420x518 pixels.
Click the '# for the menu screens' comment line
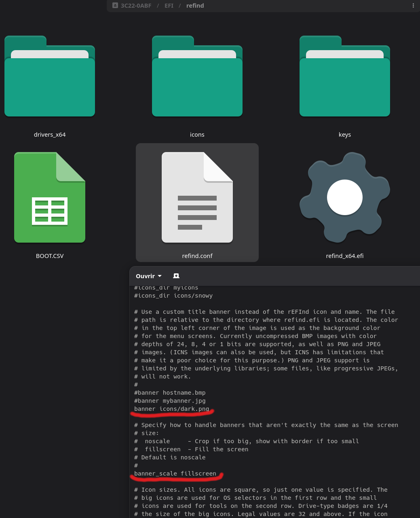pos(255,336)
